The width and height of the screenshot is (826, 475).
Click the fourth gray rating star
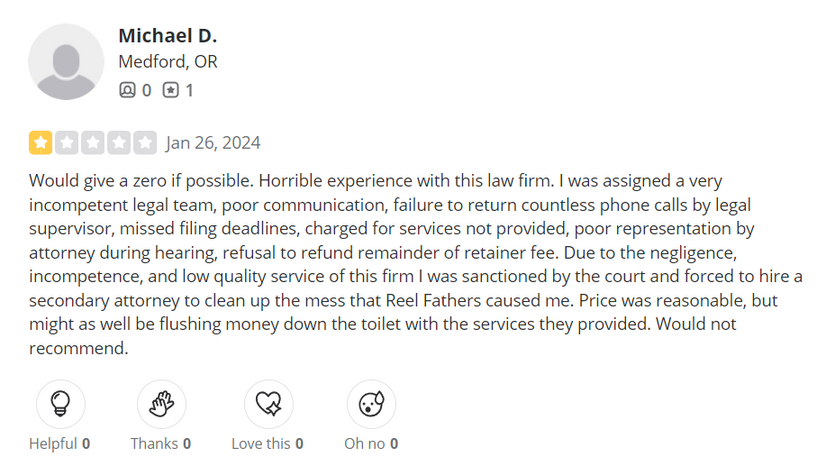(119, 143)
